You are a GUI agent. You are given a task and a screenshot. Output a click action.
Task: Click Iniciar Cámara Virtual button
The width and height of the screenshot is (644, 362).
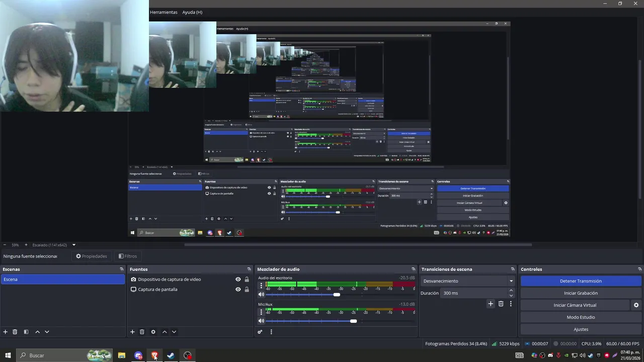[575, 305]
